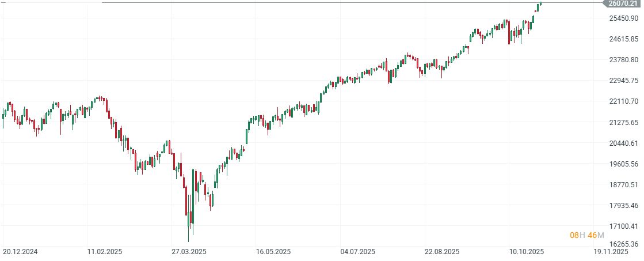Click the 22.08.2025 date label
This screenshot has height=261, width=644.
click(x=442, y=252)
